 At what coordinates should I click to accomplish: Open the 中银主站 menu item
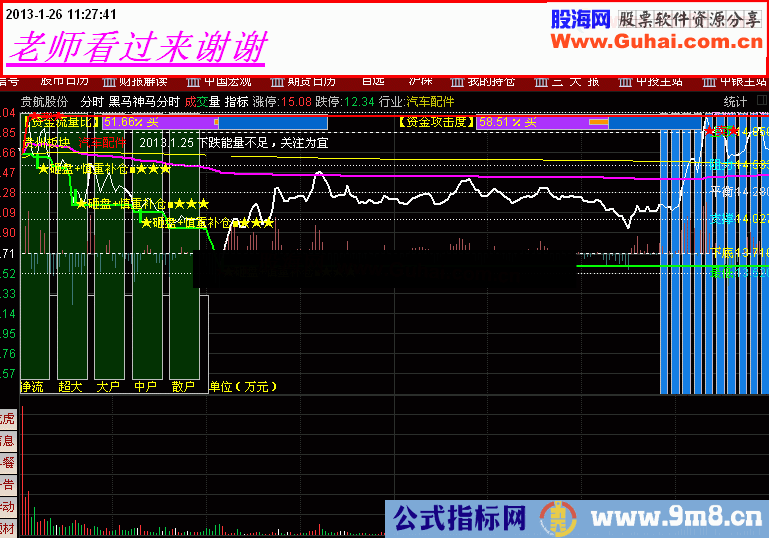click(x=743, y=81)
